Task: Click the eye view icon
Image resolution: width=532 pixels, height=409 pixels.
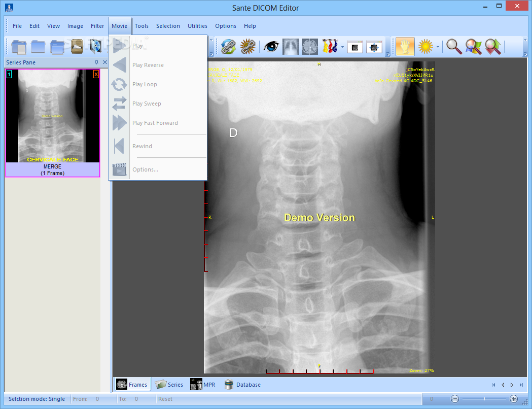Action: [271, 47]
